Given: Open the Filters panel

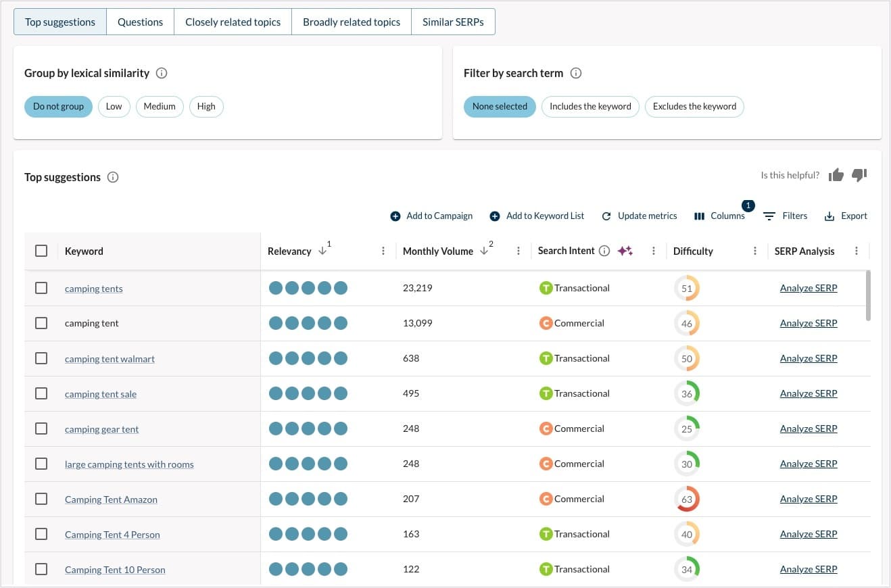Looking at the screenshot, I should (785, 216).
